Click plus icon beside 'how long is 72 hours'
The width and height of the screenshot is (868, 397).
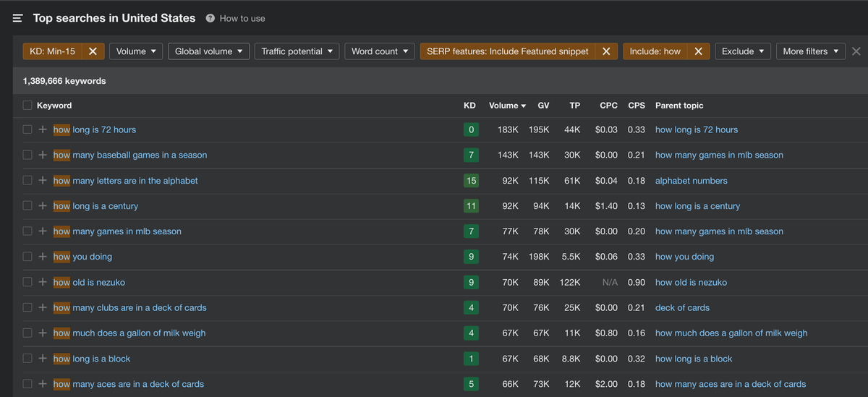43,129
